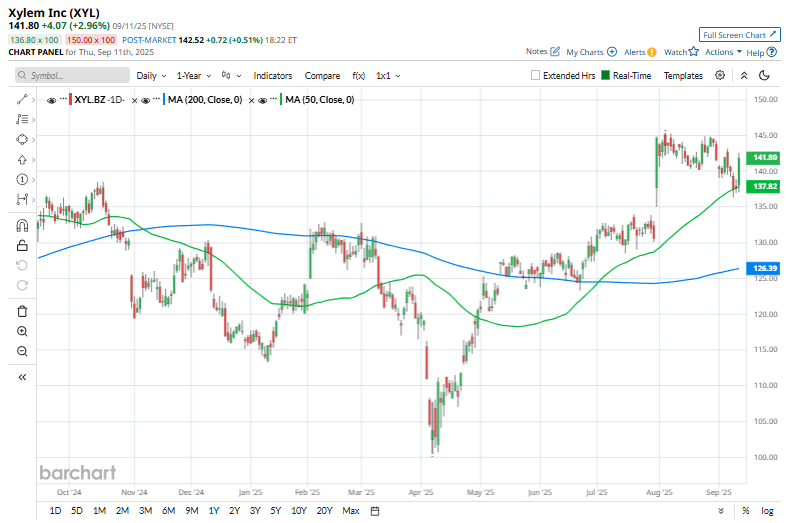Viewport: 786px width, 523px height.
Task: Delete drawings with the trash icon
Action: pyautogui.click(x=22, y=311)
